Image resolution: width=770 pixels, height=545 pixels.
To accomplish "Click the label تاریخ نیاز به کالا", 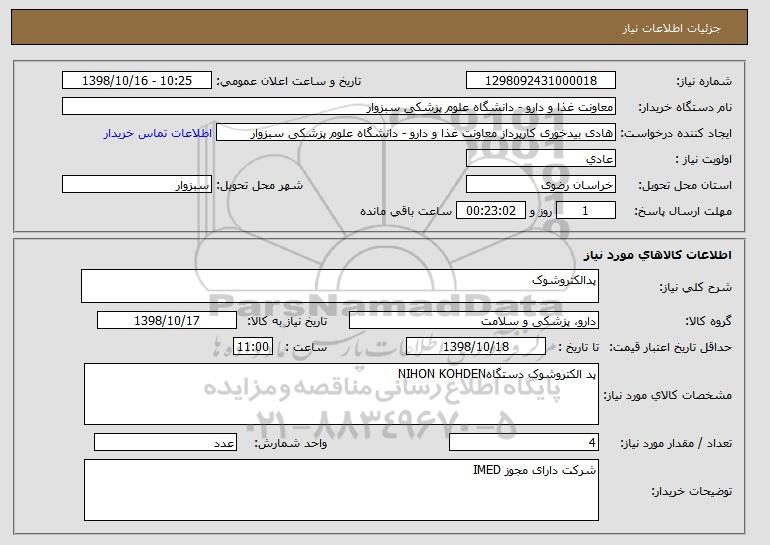I will (x=287, y=321).
